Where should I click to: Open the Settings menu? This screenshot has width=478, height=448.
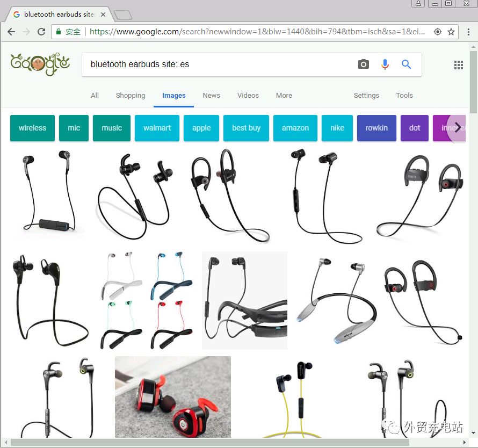tap(366, 96)
